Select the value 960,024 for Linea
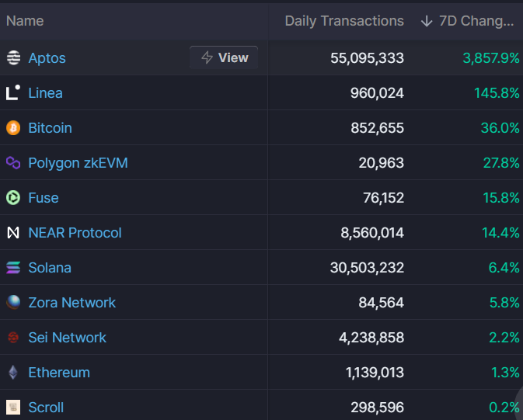523x420 pixels. (377, 93)
